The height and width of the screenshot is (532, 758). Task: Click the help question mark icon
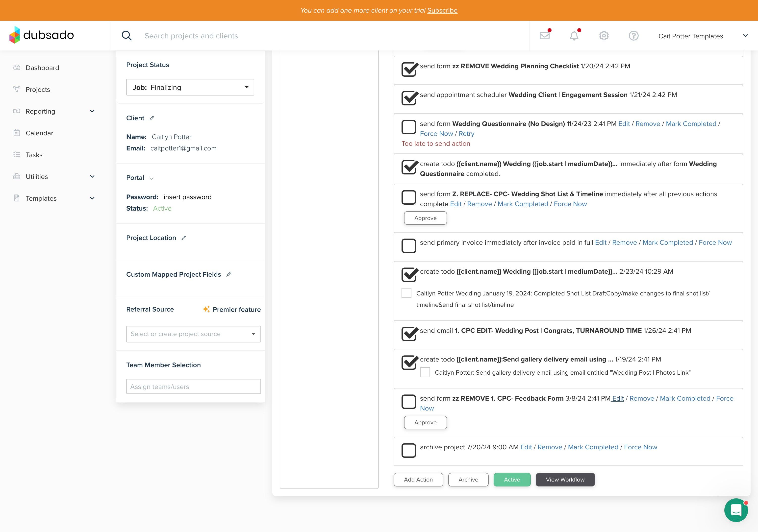(633, 36)
